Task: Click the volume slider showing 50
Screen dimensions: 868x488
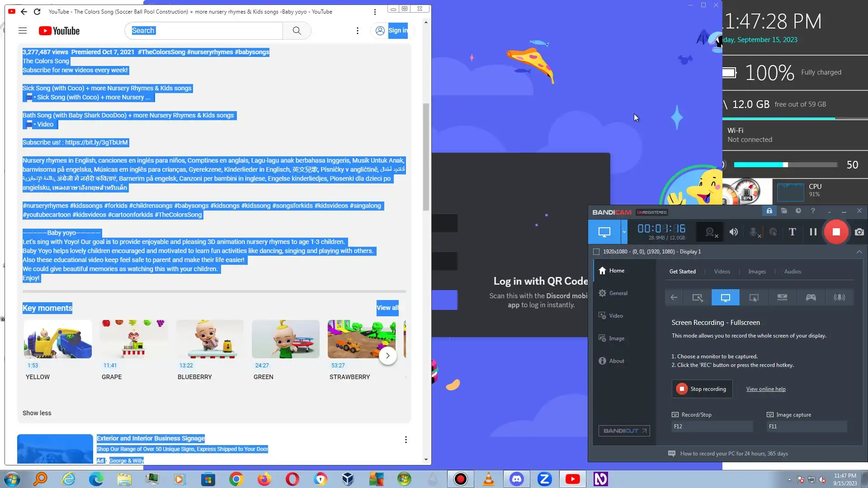Action: click(785, 165)
